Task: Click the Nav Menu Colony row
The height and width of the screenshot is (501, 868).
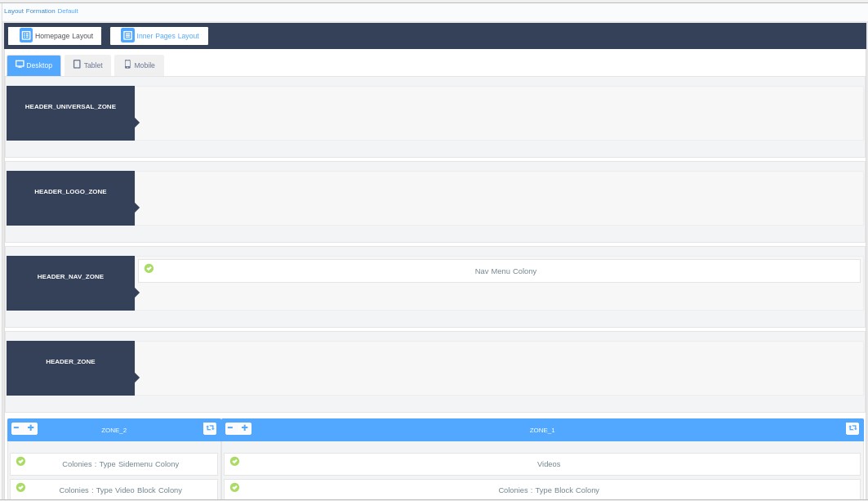Action: point(499,271)
